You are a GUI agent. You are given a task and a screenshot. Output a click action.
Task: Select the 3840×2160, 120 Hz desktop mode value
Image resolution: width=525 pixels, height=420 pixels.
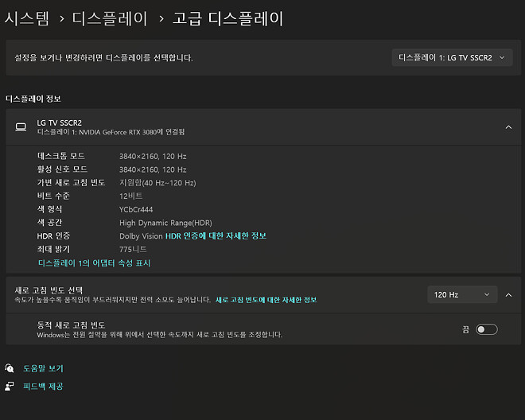point(153,157)
